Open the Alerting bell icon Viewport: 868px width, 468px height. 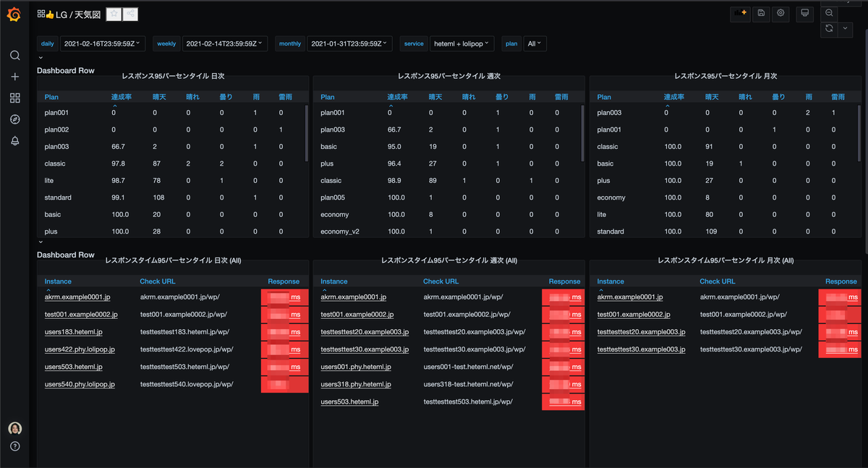point(14,141)
